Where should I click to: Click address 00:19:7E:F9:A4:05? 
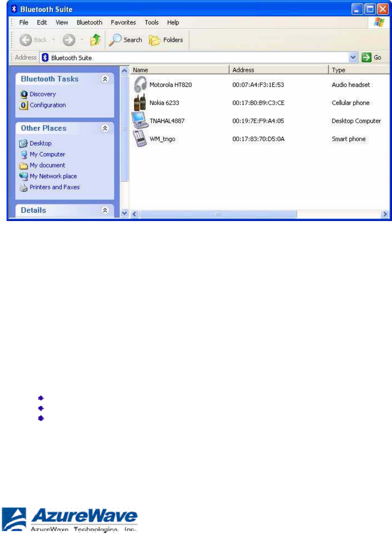pyautogui.click(x=259, y=121)
